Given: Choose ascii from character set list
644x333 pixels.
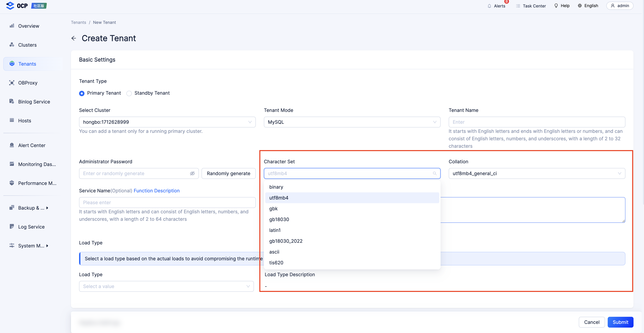Looking at the screenshot, I should (352, 252).
